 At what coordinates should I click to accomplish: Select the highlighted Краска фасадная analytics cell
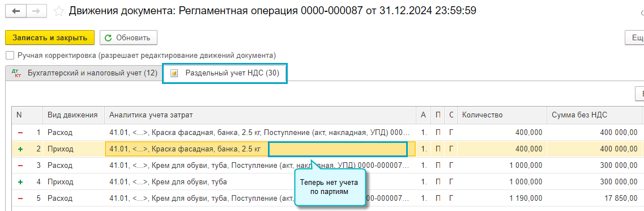261,149
